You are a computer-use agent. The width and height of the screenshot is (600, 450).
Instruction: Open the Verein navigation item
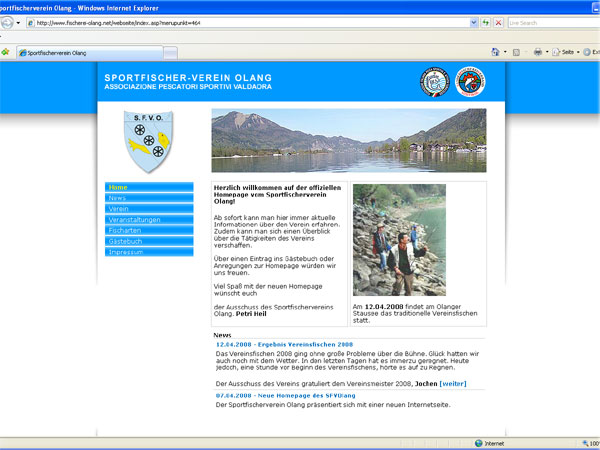(x=149, y=209)
